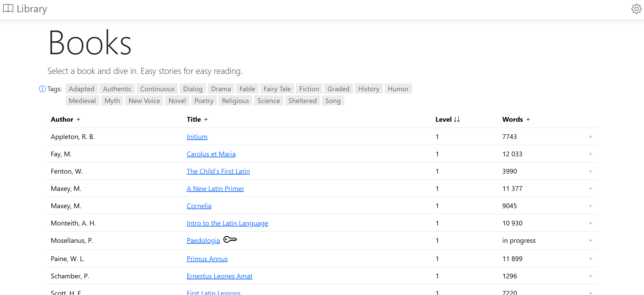Viewport: 644px width, 295px height.
Task: Click the plus sign next to Author
Action: [78, 119]
